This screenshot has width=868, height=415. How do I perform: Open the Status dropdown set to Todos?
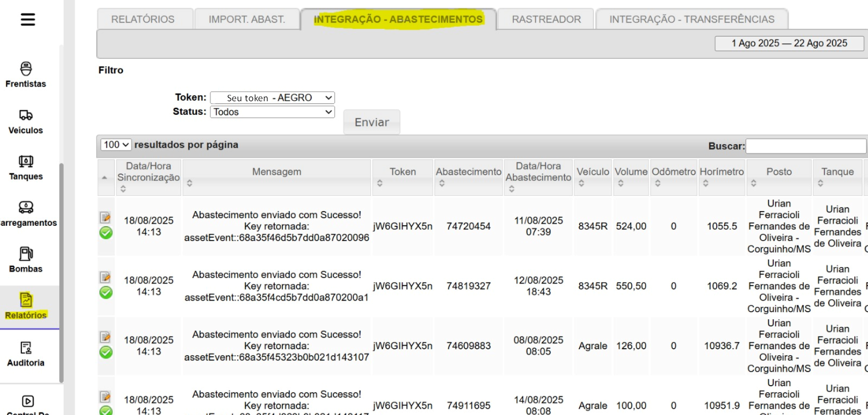coord(272,112)
